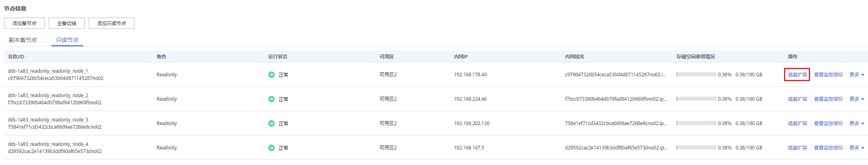Click 磁盘扩容 for readonly_node_1
The image size is (868, 165).
797,75
